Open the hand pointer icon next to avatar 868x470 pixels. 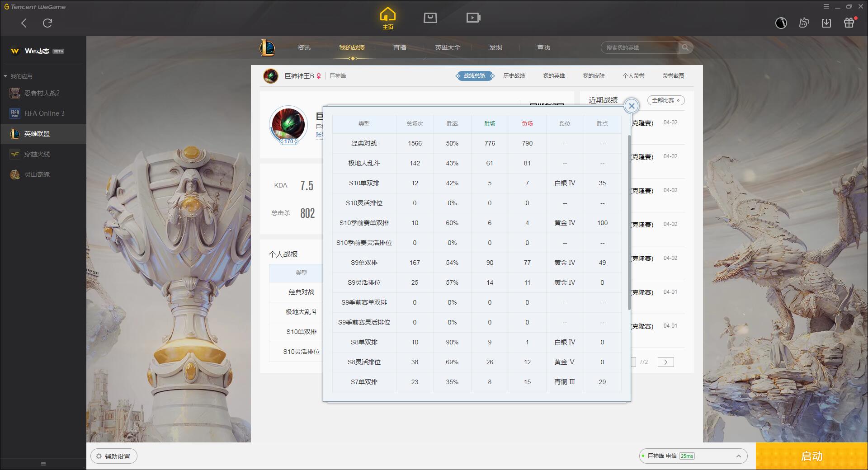pos(804,23)
